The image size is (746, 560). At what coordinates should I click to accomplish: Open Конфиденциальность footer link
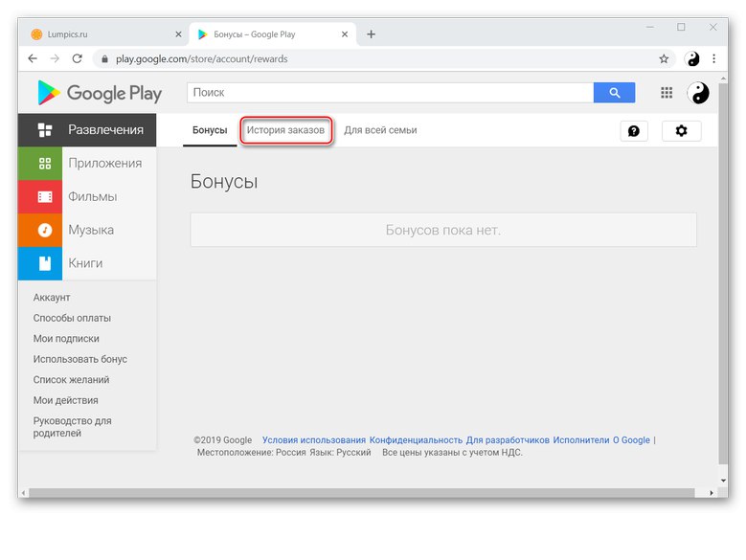pos(416,440)
